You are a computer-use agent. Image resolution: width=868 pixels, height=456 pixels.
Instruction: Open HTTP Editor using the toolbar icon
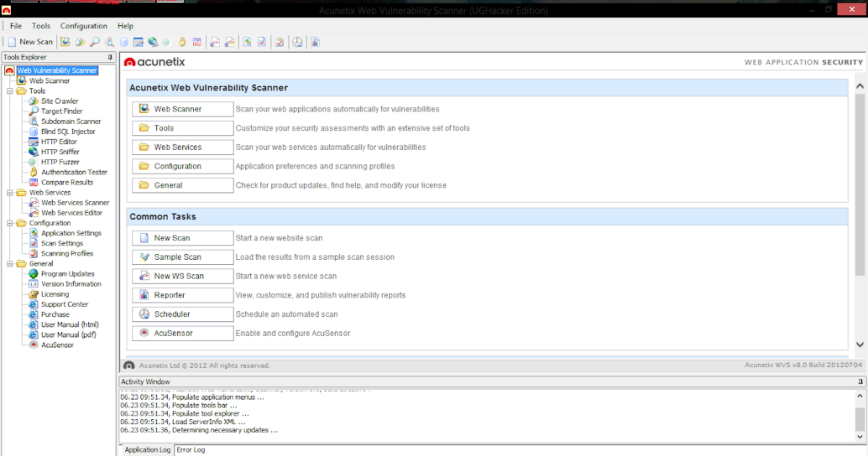138,42
